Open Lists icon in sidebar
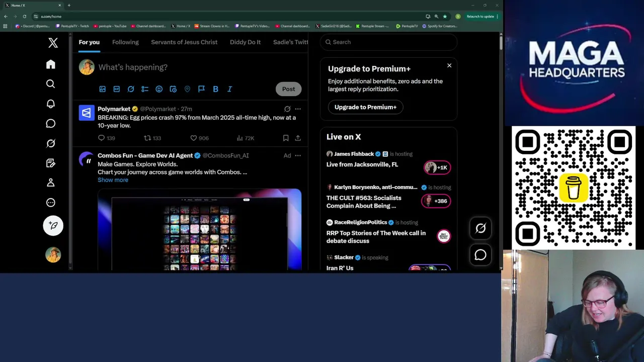644x362 pixels. pos(50,163)
